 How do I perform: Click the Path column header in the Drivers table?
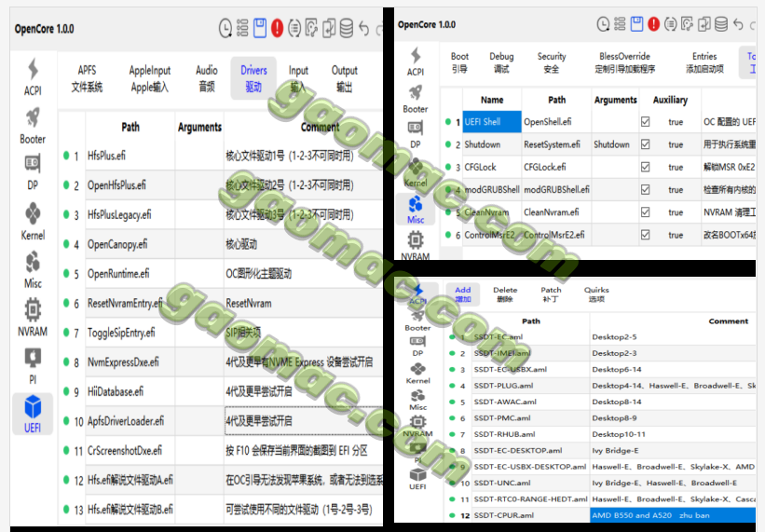[x=130, y=128]
